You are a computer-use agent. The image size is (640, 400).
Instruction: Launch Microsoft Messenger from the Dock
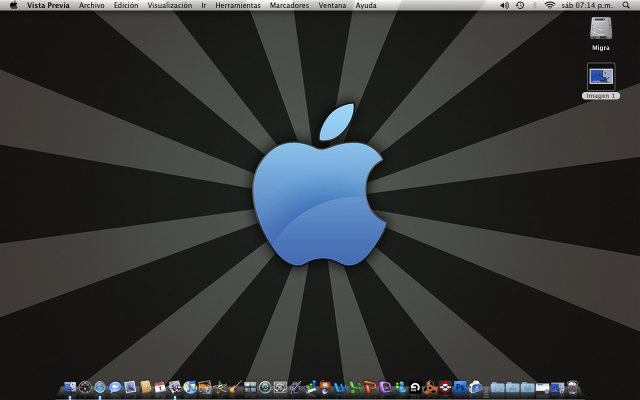coord(400,387)
